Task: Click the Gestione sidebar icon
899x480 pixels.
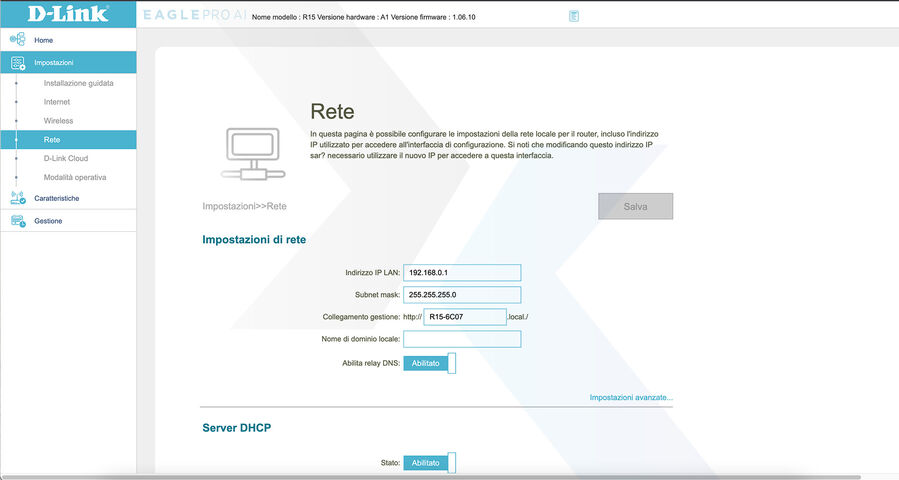Action: coord(17,221)
